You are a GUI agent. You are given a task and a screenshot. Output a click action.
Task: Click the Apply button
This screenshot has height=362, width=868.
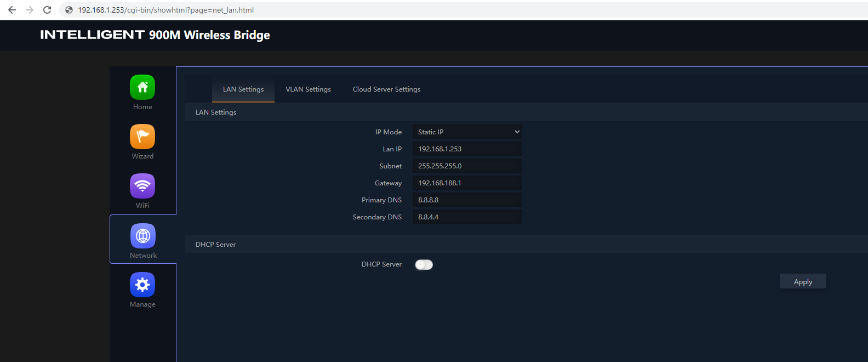803,281
